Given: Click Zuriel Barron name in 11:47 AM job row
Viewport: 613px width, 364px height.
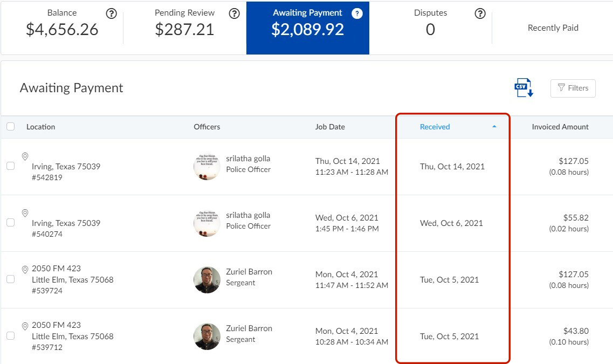Looking at the screenshot, I should click(x=249, y=272).
